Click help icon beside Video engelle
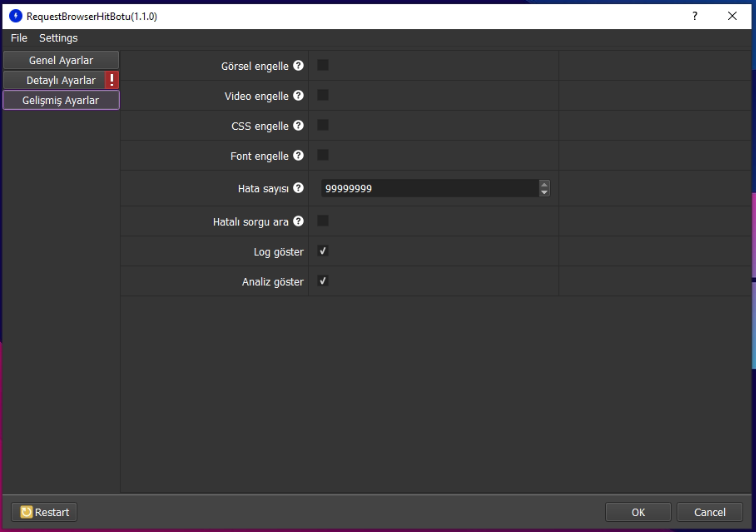The image size is (756, 532). 298,97
